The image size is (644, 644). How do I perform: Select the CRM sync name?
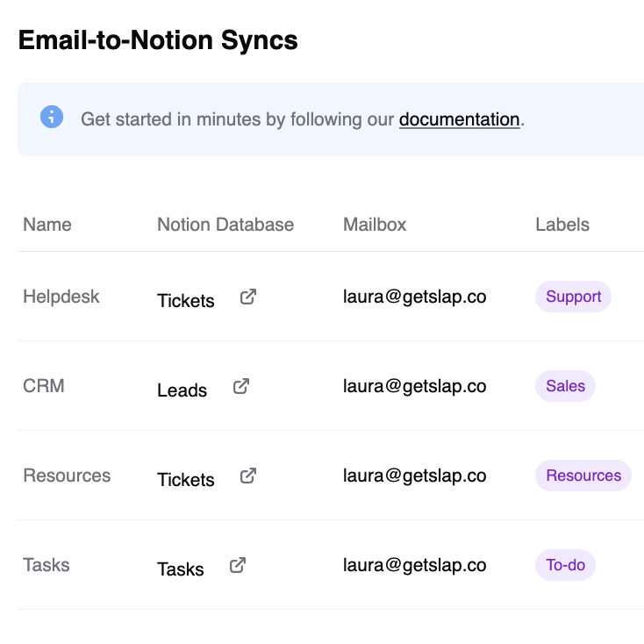tap(44, 386)
